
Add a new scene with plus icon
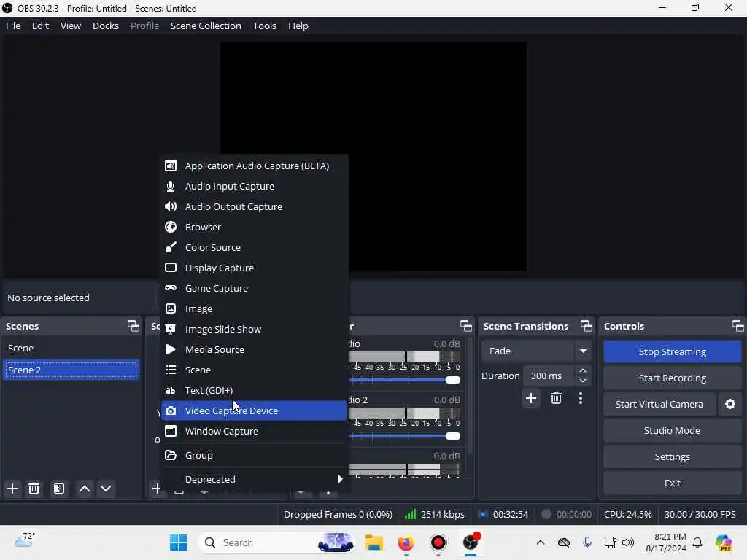[x=12, y=489]
